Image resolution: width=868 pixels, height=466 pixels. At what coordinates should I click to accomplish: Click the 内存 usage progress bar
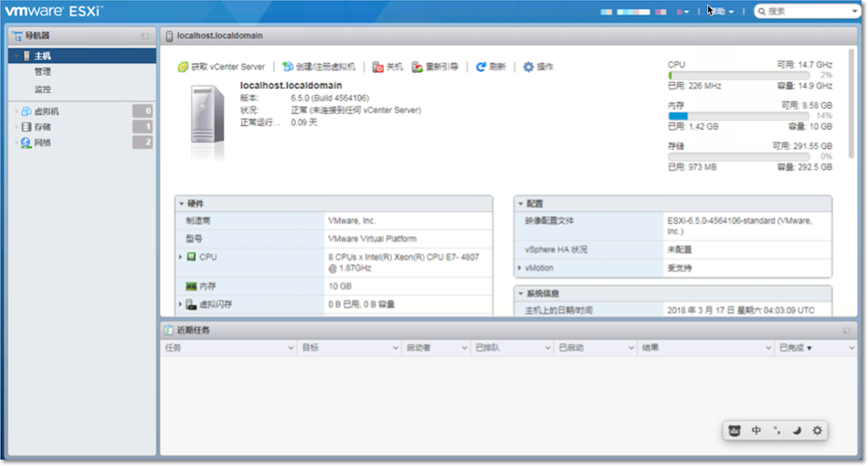click(738, 116)
